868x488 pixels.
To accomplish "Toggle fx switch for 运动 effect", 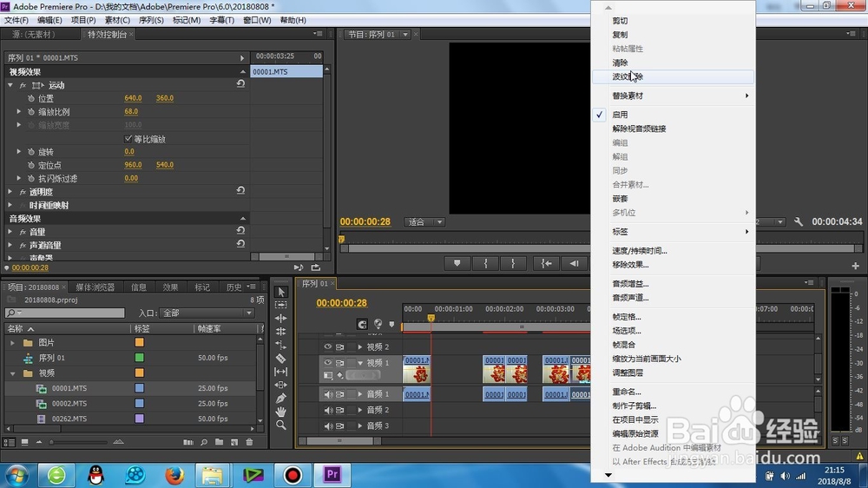I will pos(23,85).
